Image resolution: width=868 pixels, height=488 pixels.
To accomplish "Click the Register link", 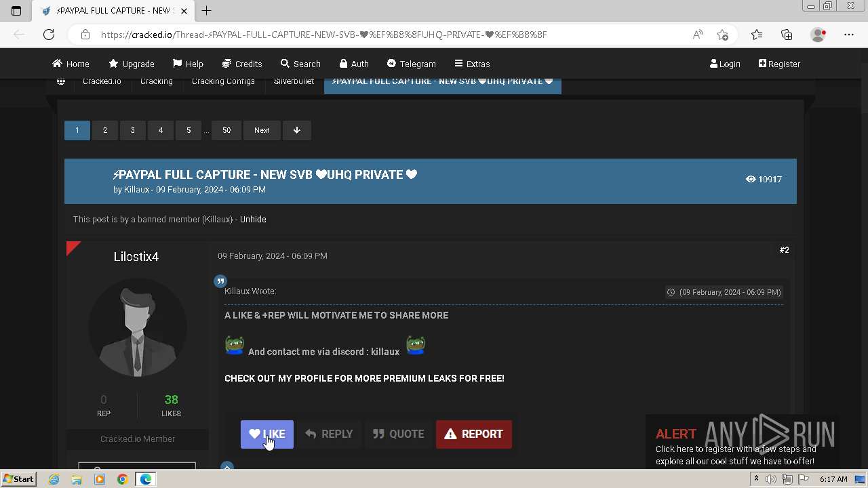I will click(x=779, y=64).
